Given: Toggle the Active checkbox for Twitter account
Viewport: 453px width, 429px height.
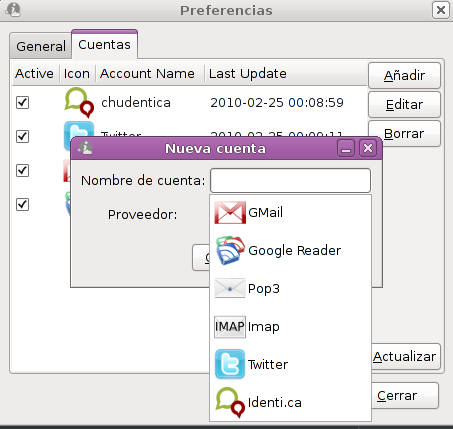Looking at the screenshot, I should pyautogui.click(x=22, y=136).
